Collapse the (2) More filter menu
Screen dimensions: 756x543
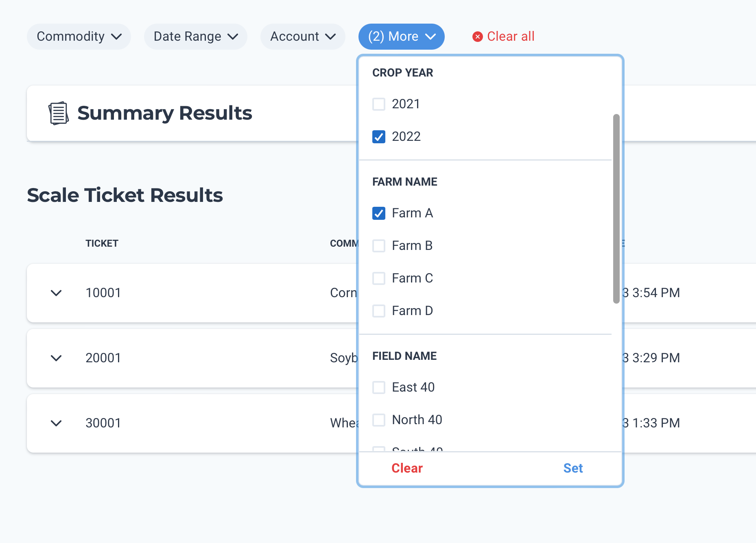401,37
